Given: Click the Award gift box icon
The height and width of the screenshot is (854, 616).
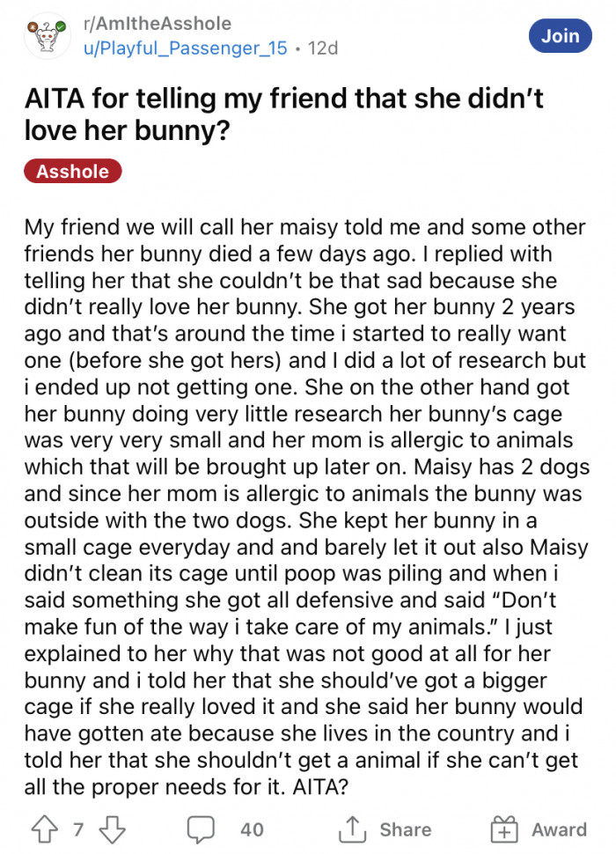Looking at the screenshot, I should tap(506, 828).
